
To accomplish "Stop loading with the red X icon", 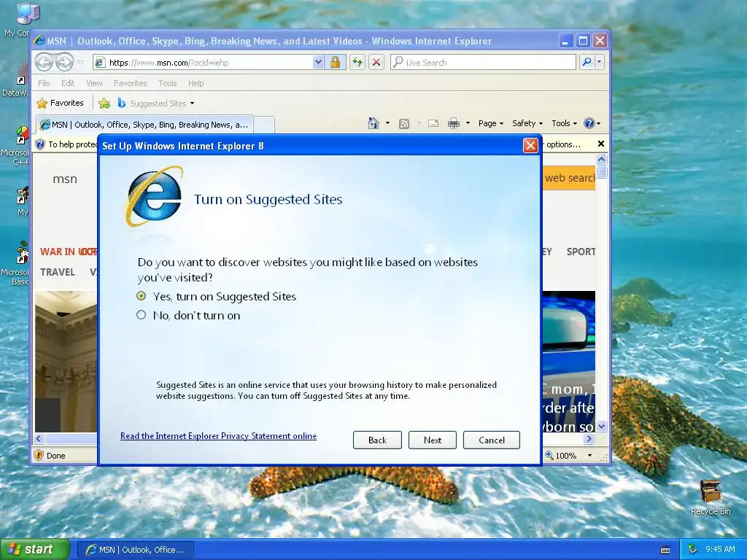I will tap(376, 63).
